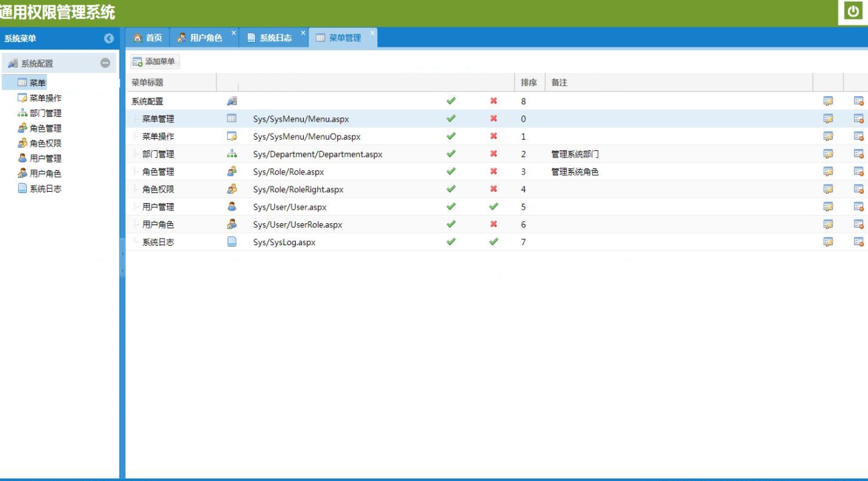
Task: Click the edit icon in 系统配置 row
Action: (x=828, y=101)
